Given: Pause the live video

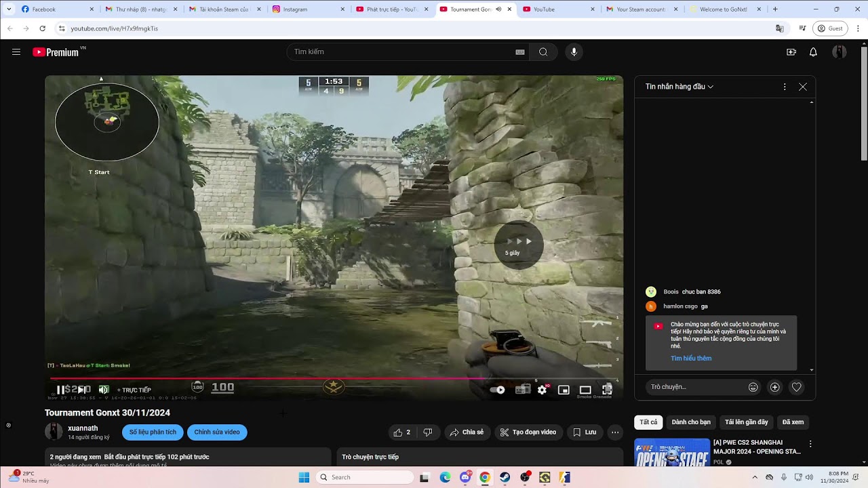Looking at the screenshot, I should point(61,390).
